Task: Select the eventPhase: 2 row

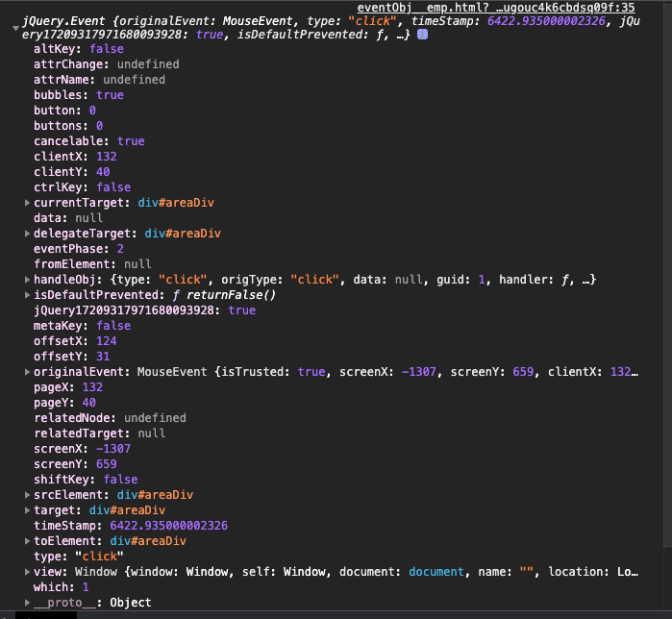Action: pos(79,249)
